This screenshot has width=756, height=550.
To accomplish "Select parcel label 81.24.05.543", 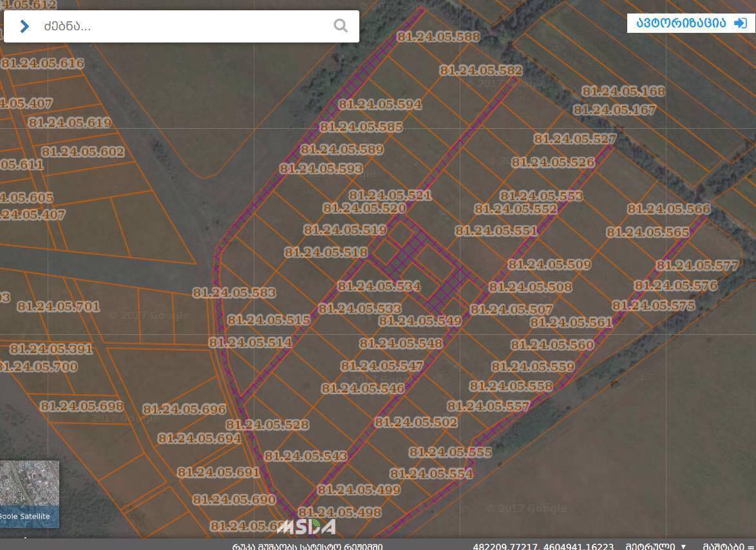I will pyautogui.click(x=305, y=455).
